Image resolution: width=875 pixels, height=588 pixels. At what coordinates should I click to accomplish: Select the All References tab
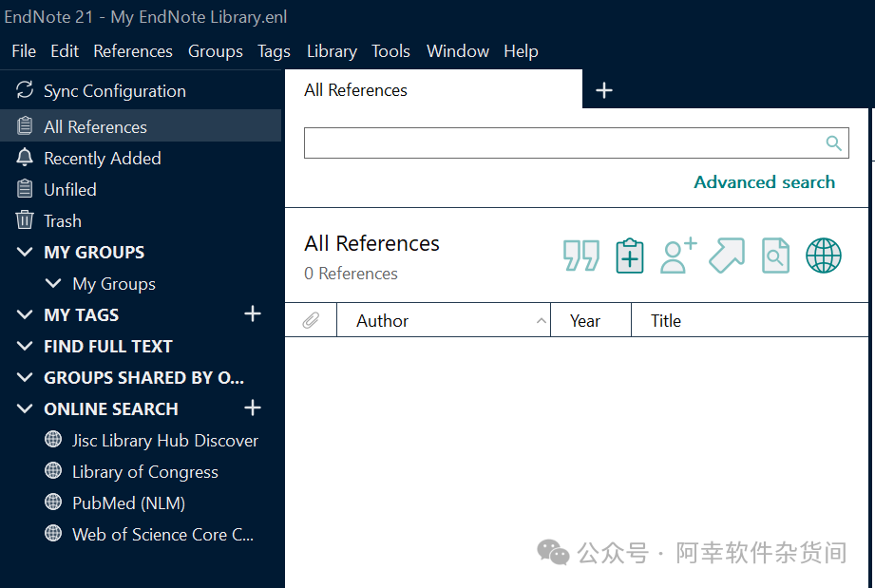click(433, 89)
